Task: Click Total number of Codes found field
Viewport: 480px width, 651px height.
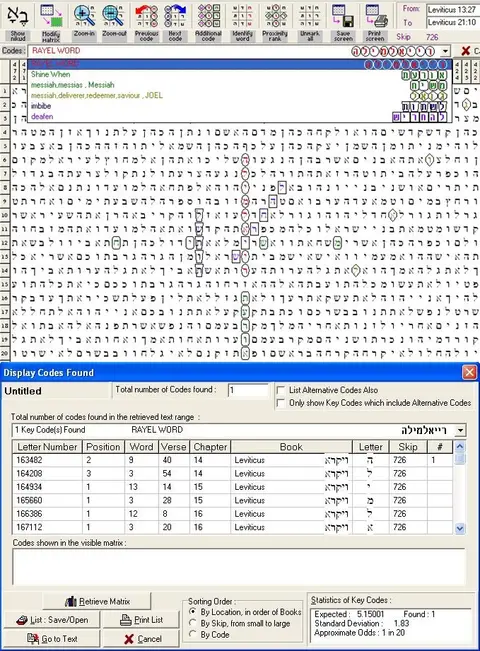Action: (248, 390)
